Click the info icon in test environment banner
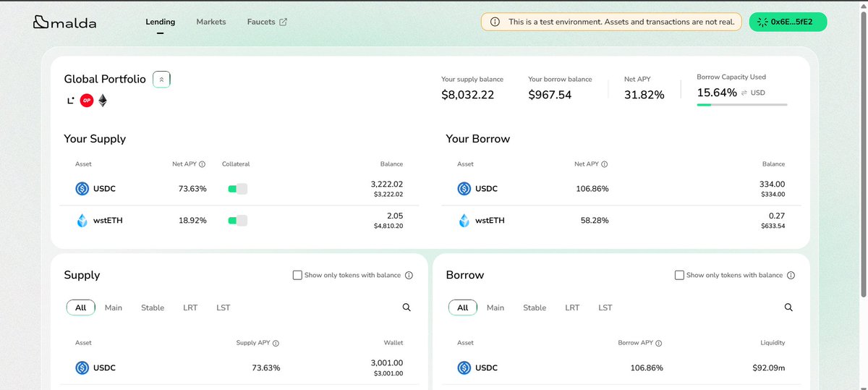 click(x=495, y=22)
